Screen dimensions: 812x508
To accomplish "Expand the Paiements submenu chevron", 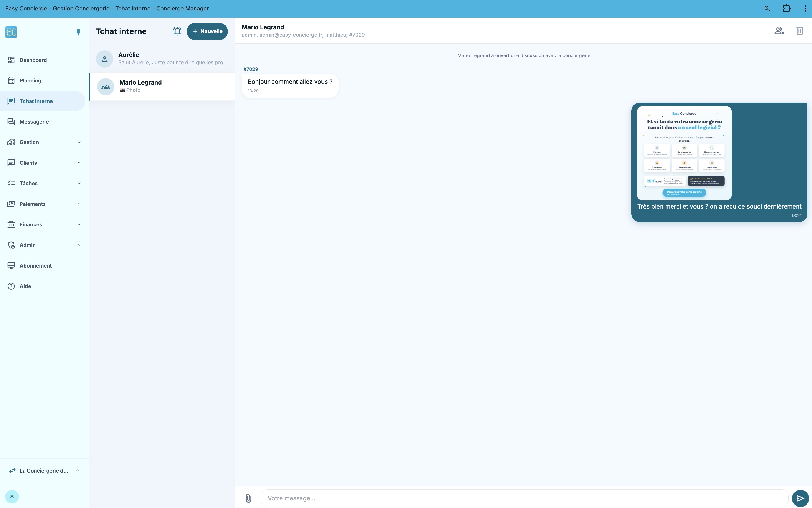I will (79, 204).
